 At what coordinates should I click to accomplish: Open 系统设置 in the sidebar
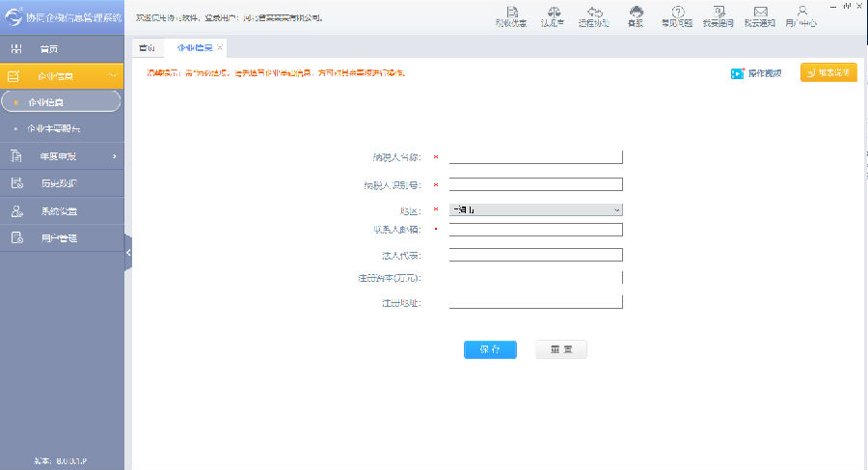62,211
